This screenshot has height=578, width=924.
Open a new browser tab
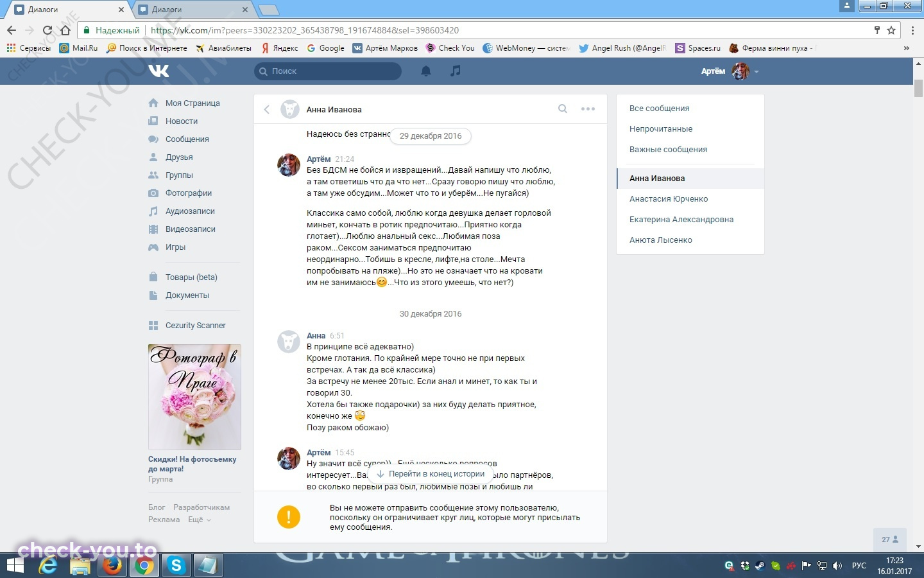click(x=268, y=10)
